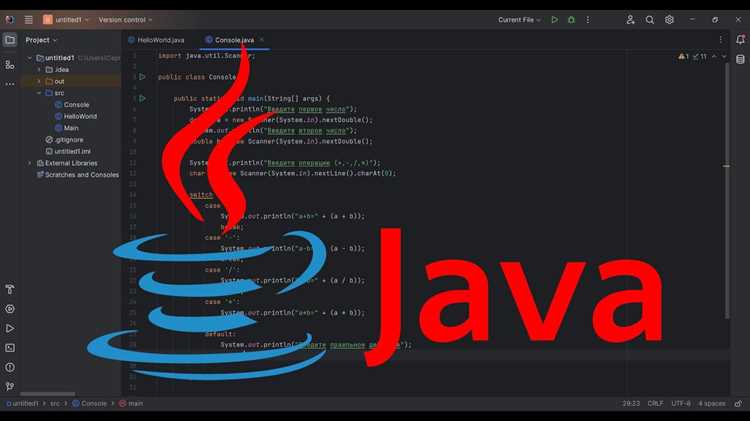Close the Console.java tab
The image size is (750, 421).
262,40
